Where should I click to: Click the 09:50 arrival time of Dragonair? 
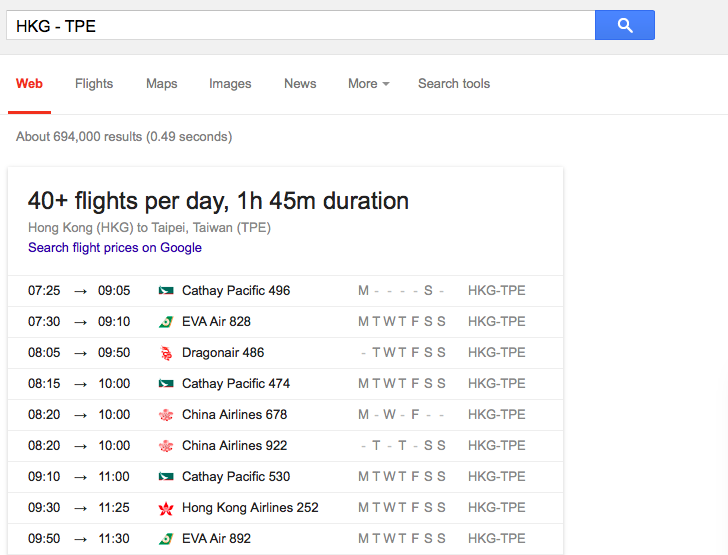[x=114, y=353]
